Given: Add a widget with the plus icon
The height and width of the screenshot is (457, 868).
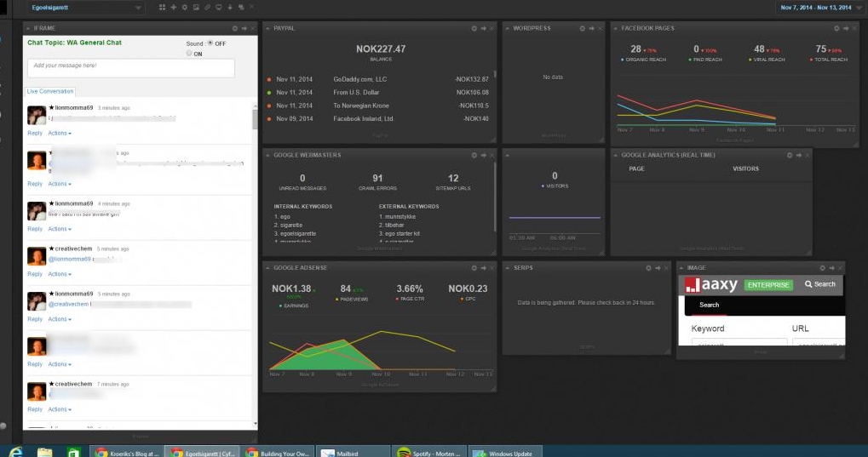Looking at the screenshot, I should coord(173,7).
